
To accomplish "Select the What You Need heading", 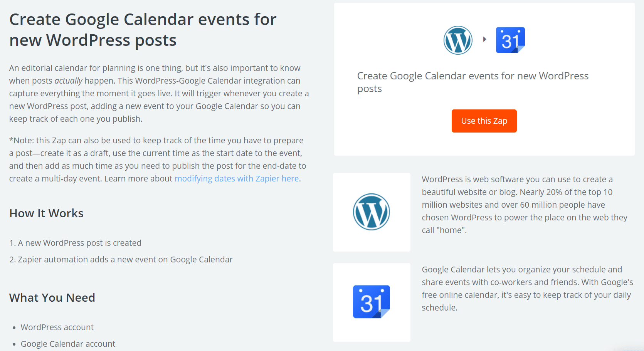I will tap(52, 297).
